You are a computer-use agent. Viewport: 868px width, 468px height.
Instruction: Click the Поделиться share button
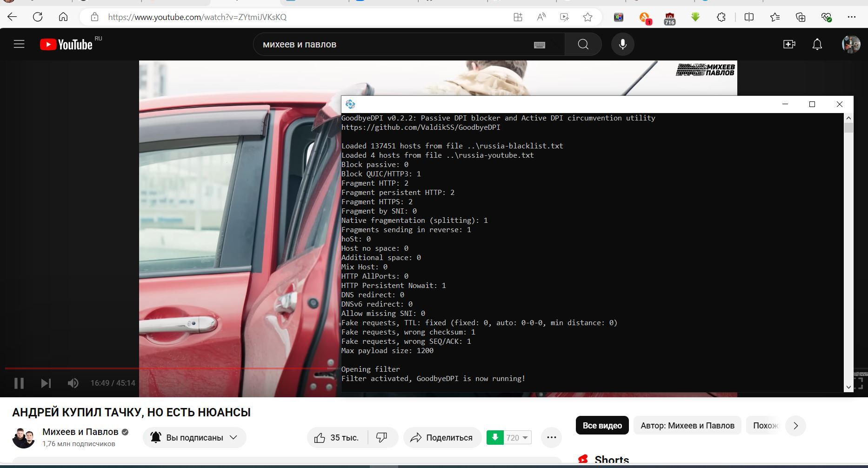(442, 438)
